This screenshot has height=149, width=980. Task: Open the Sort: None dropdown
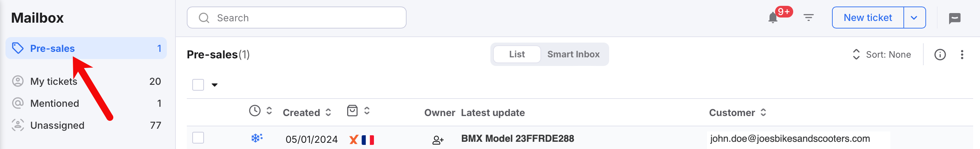881,55
